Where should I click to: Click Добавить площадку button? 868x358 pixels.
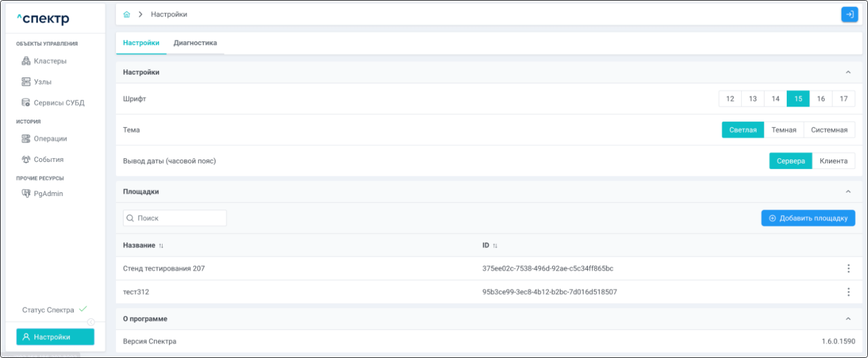pyautogui.click(x=808, y=218)
